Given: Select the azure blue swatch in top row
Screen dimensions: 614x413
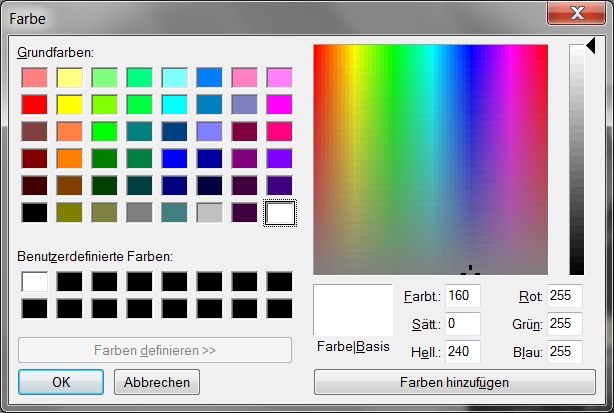Looking at the screenshot, I should point(209,78).
